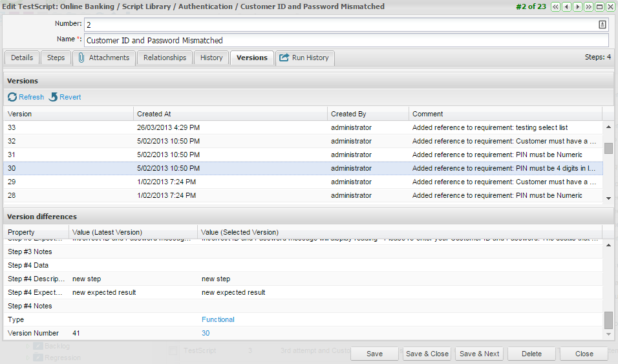Switch to the Run History tab
This screenshot has width=618, height=364.
304,58
